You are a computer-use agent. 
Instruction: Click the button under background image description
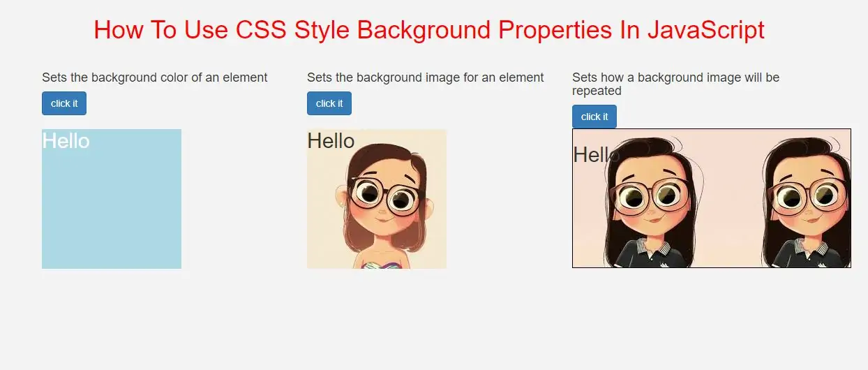click(x=329, y=103)
